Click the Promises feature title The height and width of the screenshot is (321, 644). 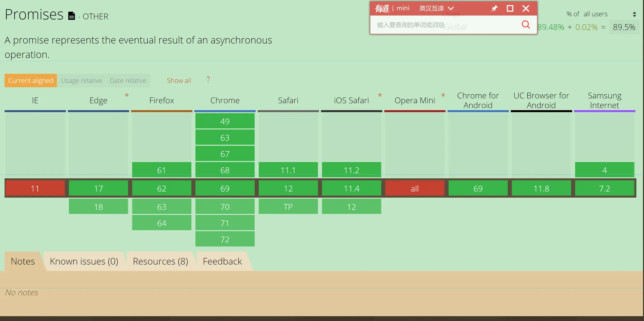34,14
